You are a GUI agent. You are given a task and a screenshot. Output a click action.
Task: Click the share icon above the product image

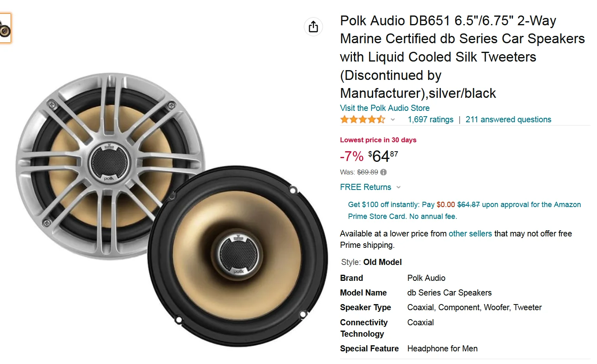[x=313, y=27]
